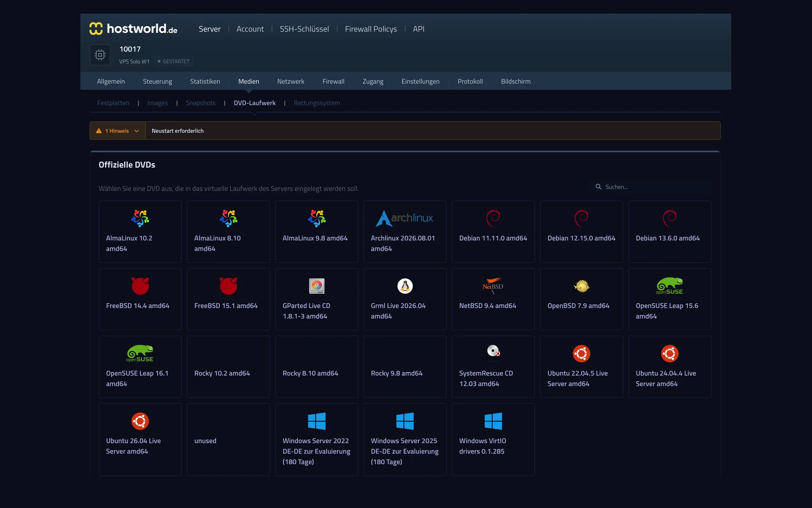Click the Offizielle DVDs heading
This screenshot has width=812, height=508.
(x=127, y=165)
